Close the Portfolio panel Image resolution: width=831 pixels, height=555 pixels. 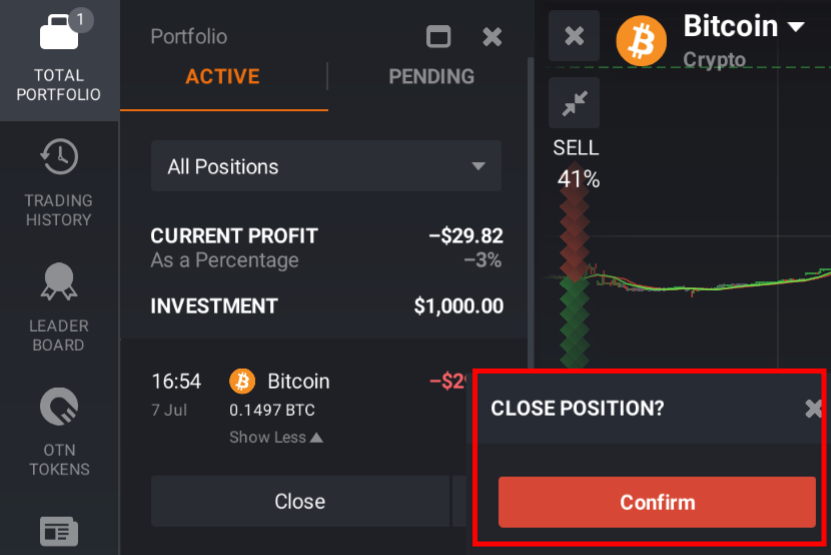point(492,37)
